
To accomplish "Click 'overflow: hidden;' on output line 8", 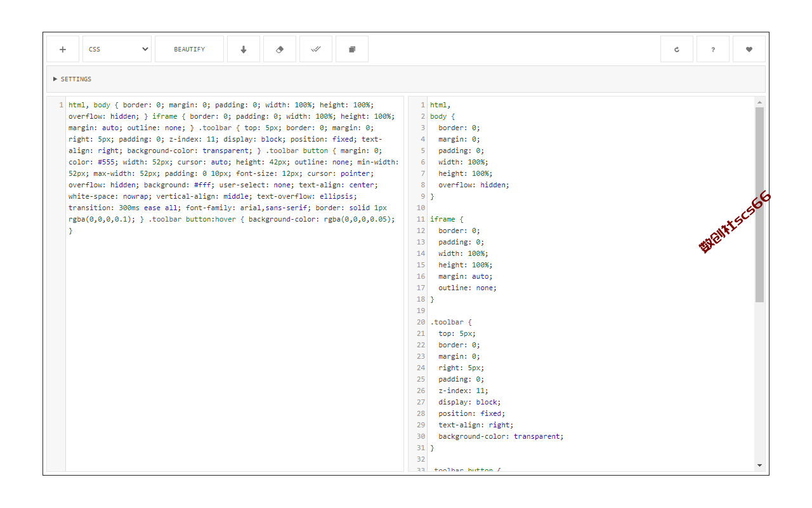I will tap(474, 185).
